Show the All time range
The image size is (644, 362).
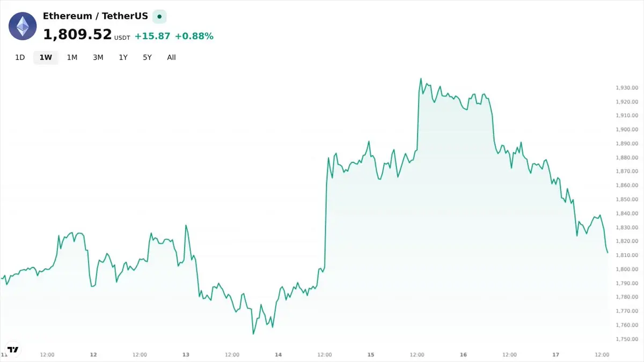pos(171,57)
